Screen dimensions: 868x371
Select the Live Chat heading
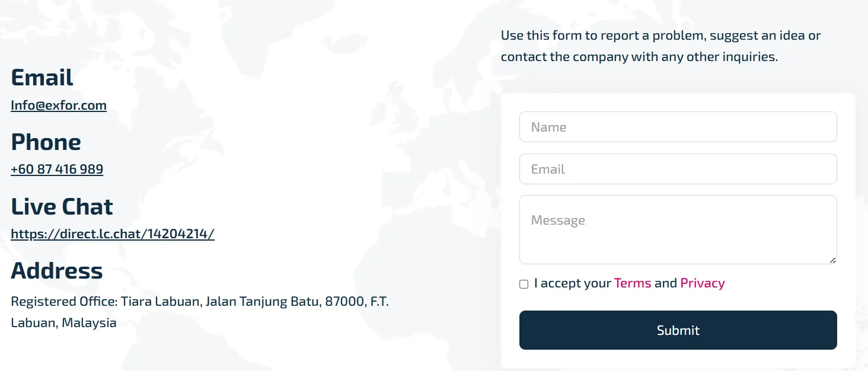(62, 207)
